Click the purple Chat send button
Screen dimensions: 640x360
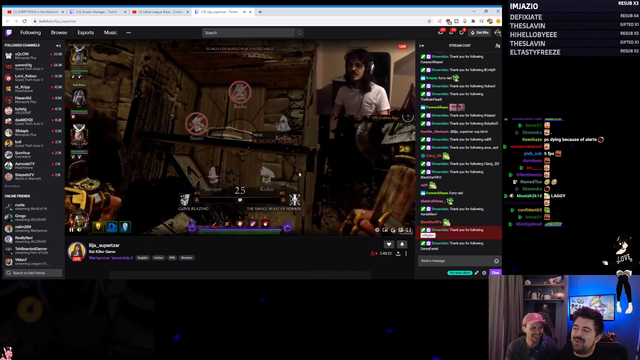tap(495, 273)
